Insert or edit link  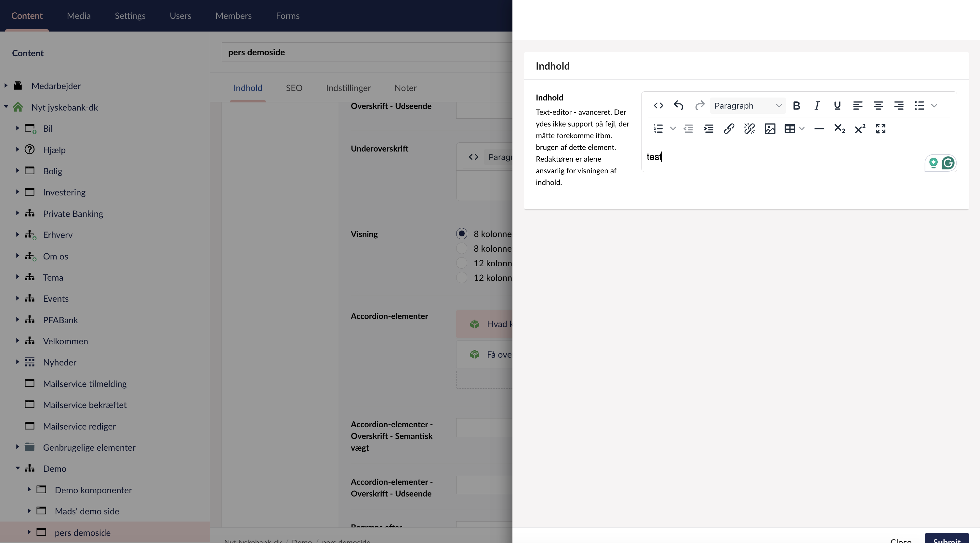pos(729,129)
